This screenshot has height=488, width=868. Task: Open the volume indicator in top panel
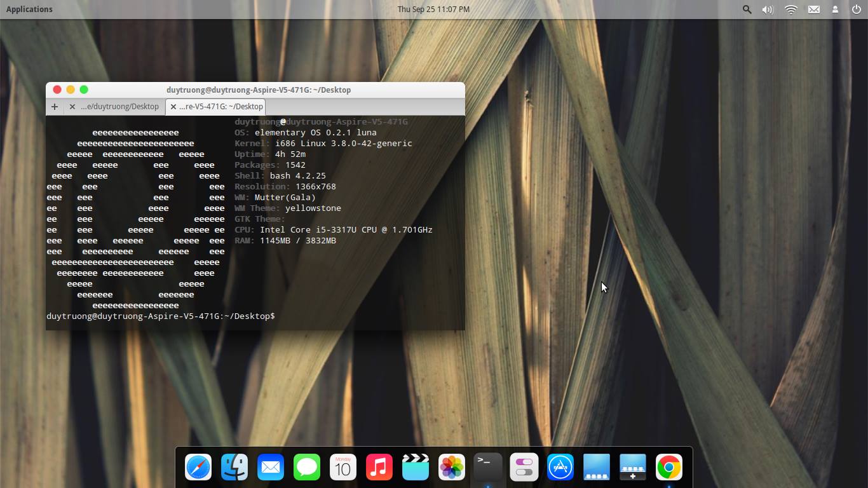point(768,9)
